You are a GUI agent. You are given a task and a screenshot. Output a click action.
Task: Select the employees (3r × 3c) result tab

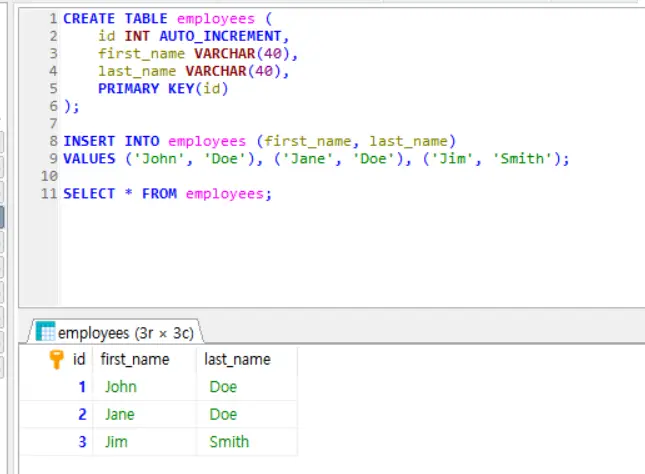click(x=116, y=332)
